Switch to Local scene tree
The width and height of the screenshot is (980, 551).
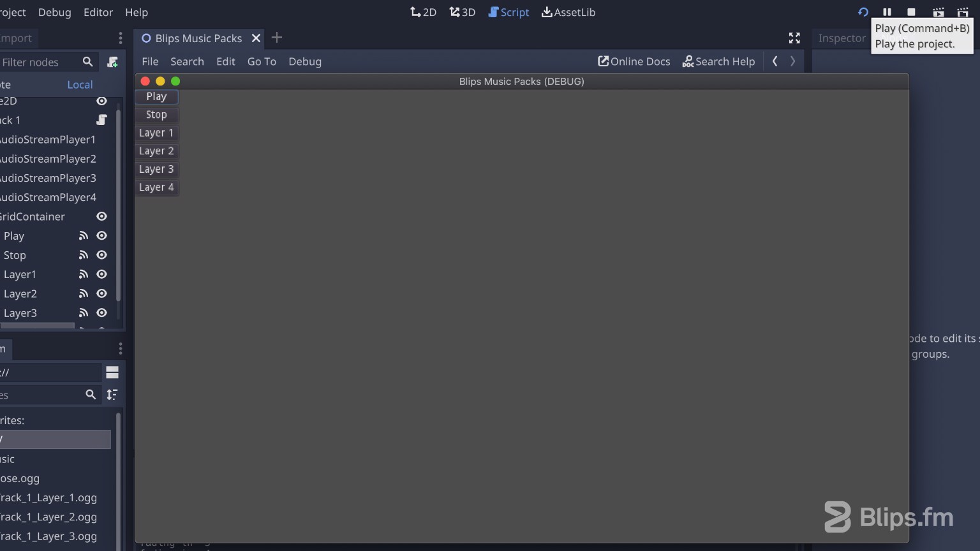pos(80,84)
